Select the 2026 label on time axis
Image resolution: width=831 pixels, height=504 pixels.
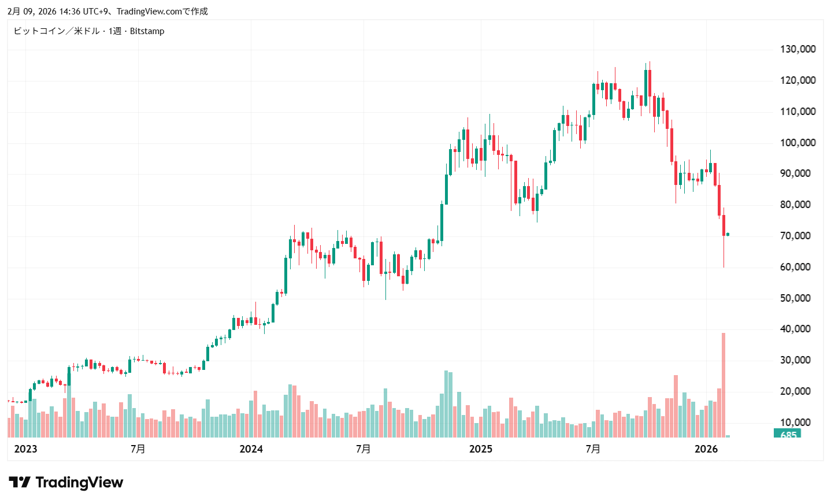[x=706, y=449]
